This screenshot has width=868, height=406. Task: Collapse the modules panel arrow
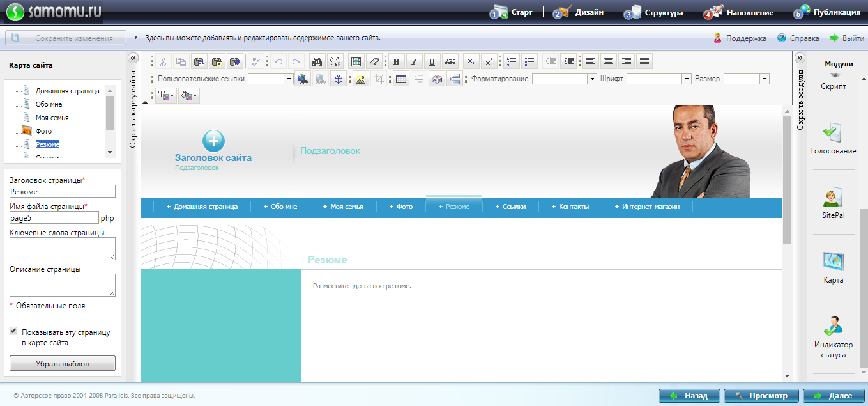(799, 58)
